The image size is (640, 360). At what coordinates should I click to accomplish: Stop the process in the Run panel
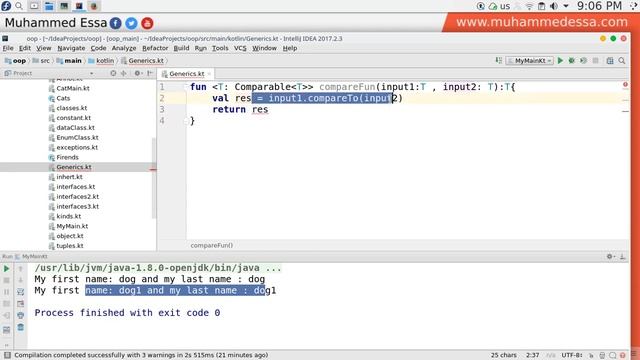pyautogui.click(x=7, y=280)
